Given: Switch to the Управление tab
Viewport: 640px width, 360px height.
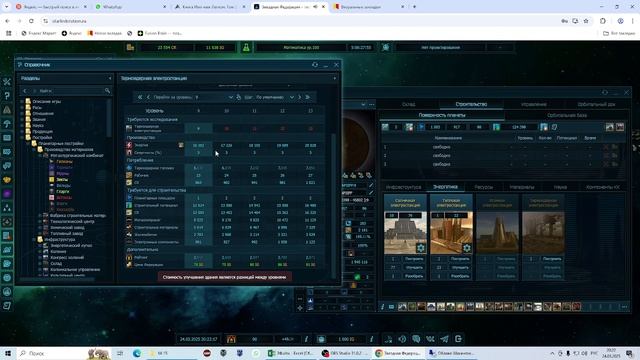Looking at the screenshot, I should pyautogui.click(x=533, y=104).
